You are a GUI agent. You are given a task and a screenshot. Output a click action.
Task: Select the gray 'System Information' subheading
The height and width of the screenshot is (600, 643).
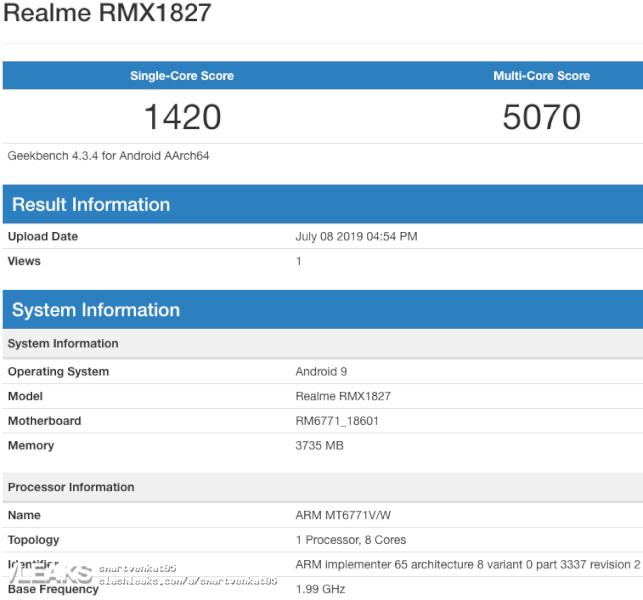[x=63, y=344]
